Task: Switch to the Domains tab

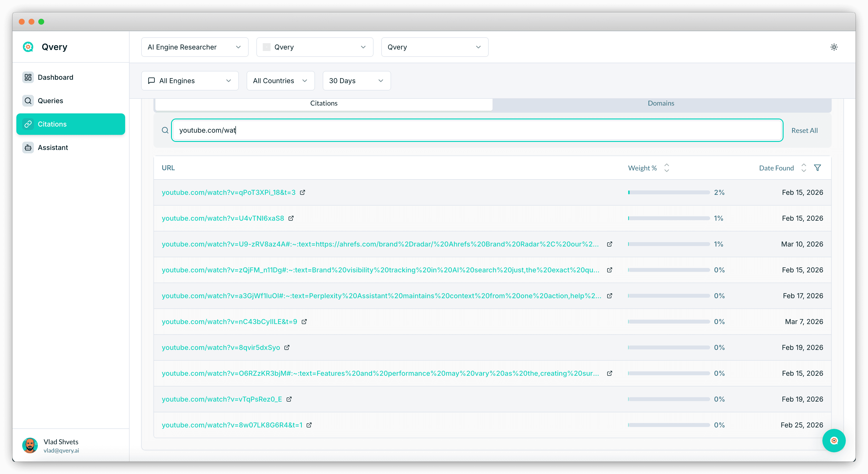Action: tap(660, 103)
